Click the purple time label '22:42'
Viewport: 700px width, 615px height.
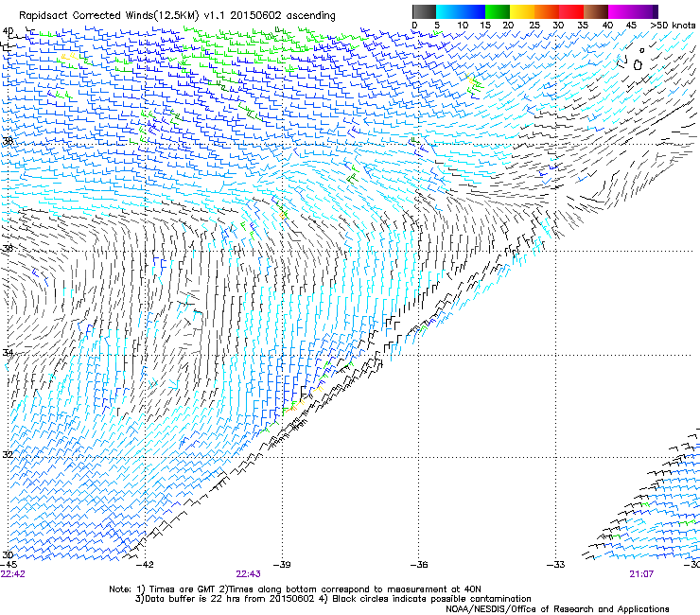click(x=13, y=574)
